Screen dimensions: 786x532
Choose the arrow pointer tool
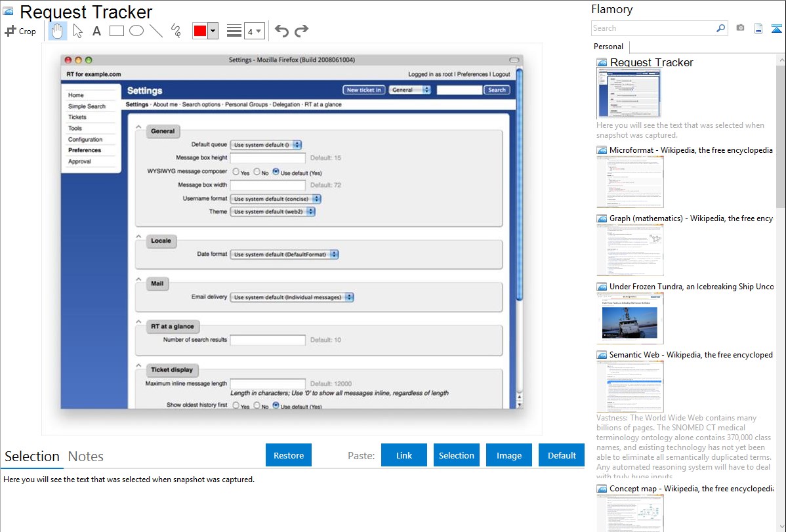77,31
